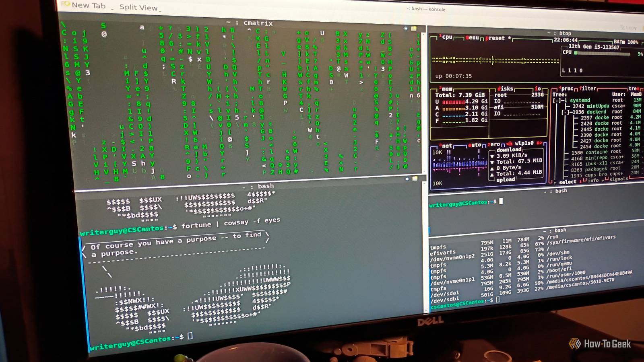
Task: Toggle the btop 'tree' process view option
Action: 634,88
